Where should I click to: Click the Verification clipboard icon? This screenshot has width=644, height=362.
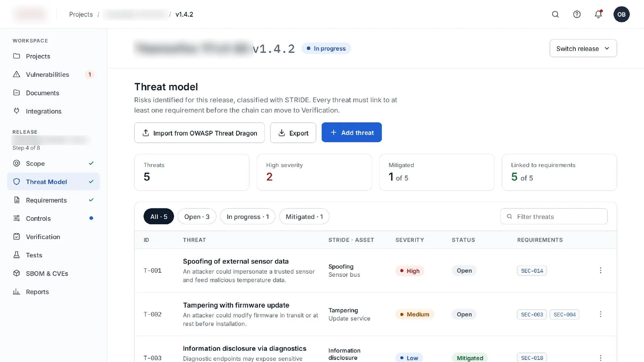17,237
